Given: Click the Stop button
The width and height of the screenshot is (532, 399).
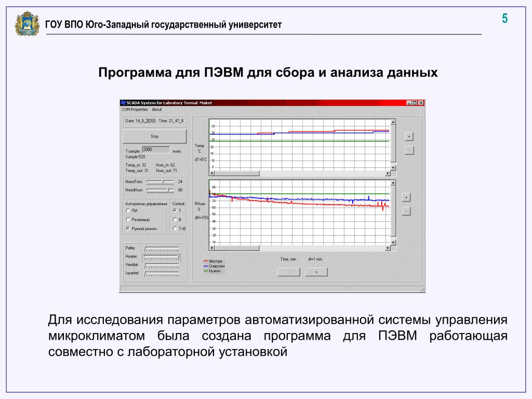Looking at the screenshot, I should point(154,137).
